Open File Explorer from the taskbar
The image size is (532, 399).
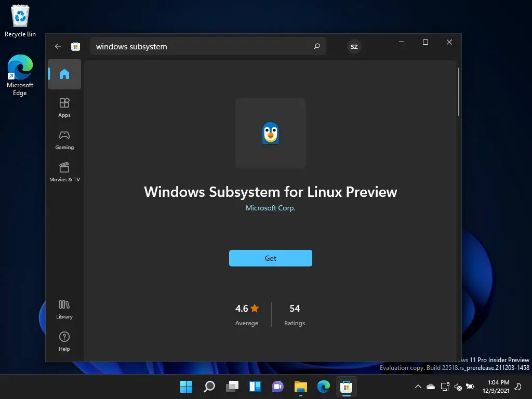[x=301, y=387]
